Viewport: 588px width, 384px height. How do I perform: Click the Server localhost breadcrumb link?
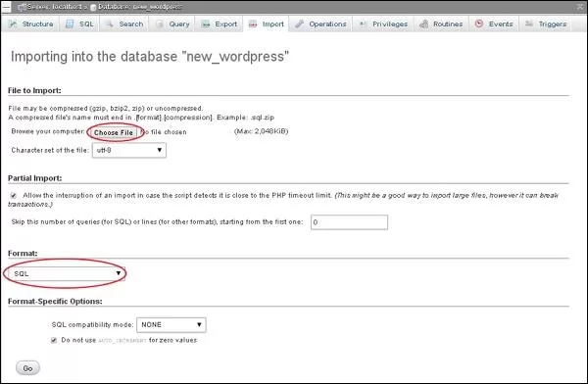point(54,7)
